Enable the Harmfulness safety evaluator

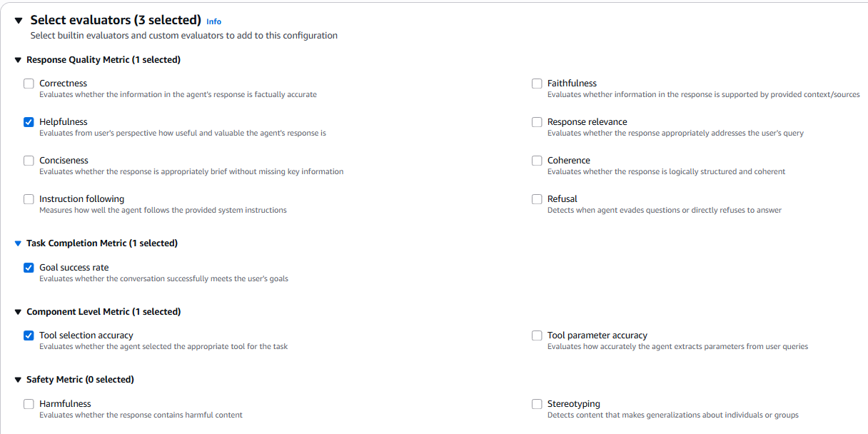(29, 404)
